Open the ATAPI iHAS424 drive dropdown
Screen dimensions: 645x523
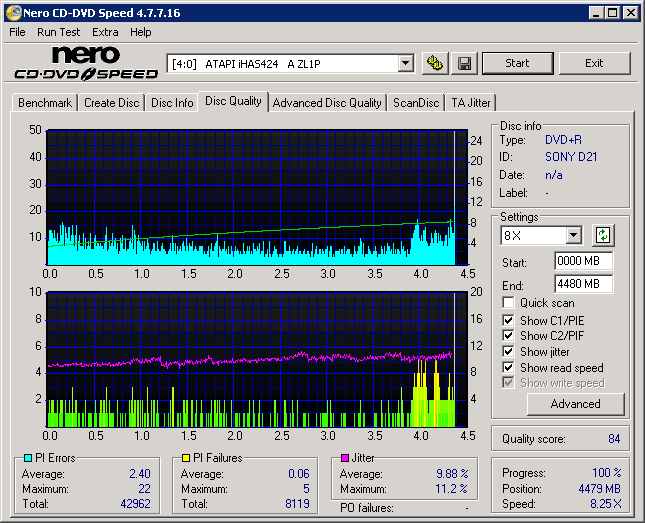tap(405, 63)
